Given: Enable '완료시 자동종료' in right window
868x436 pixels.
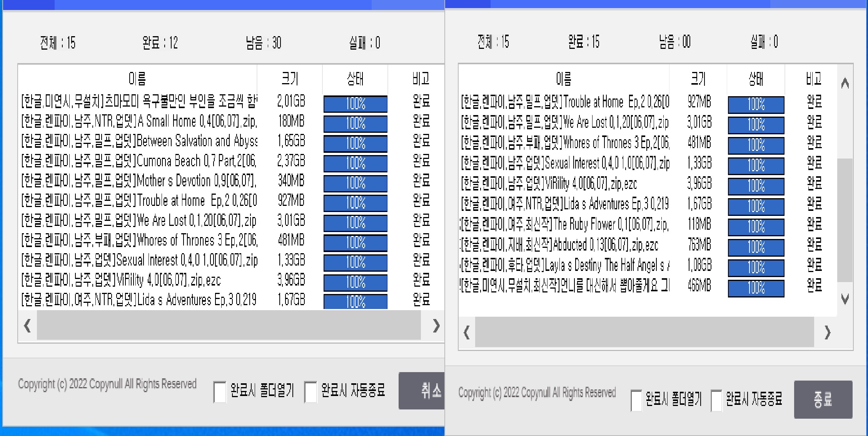Looking at the screenshot, I should pyautogui.click(x=716, y=400).
